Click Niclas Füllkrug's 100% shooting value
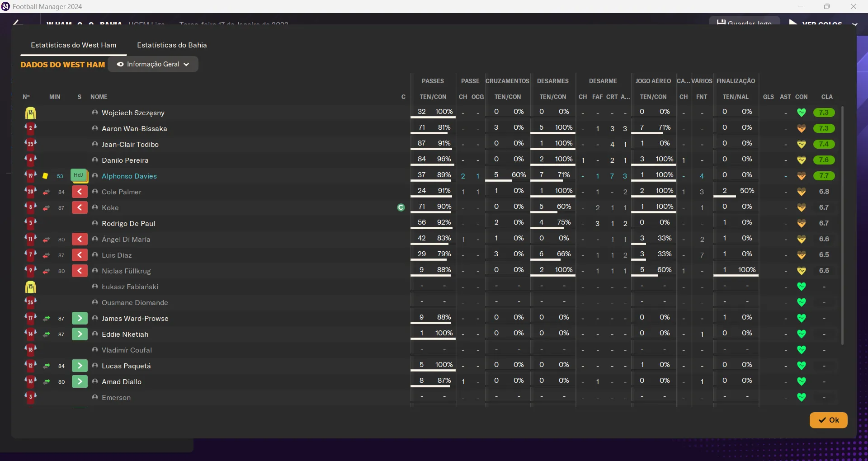868x461 pixels. (x=747, y=270)
